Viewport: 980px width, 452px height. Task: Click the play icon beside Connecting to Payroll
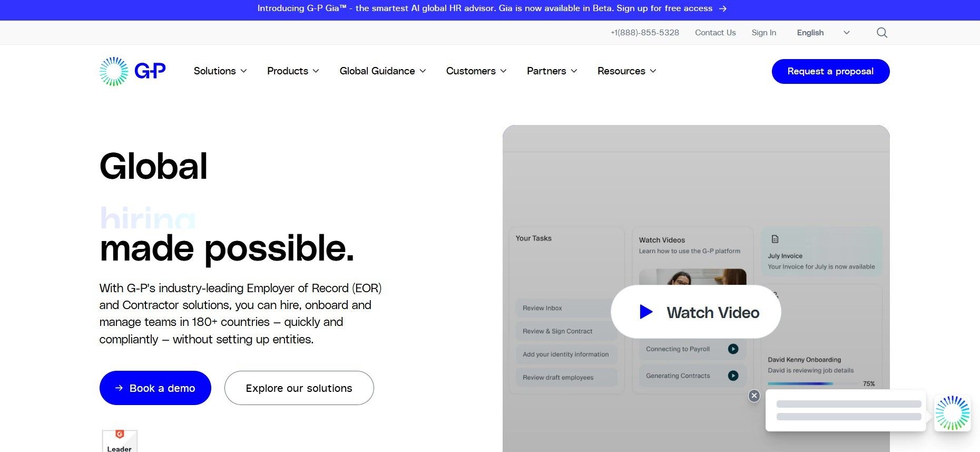click(x=733, y=349)
